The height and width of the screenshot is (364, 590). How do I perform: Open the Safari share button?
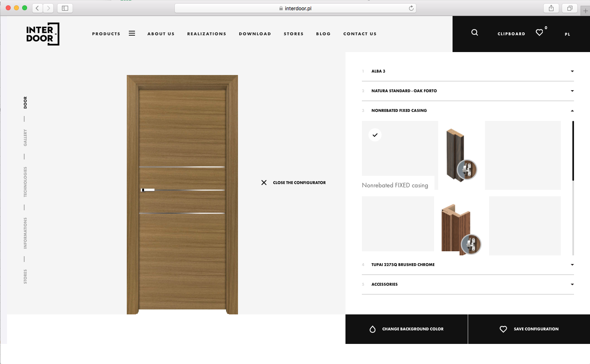pos(551,8)
